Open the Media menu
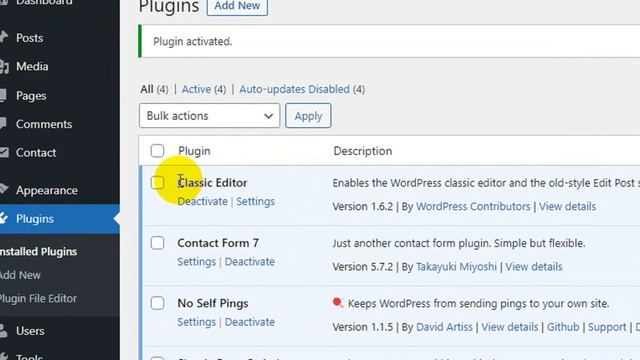Screen dimensions: 640x360 (32, 66)
